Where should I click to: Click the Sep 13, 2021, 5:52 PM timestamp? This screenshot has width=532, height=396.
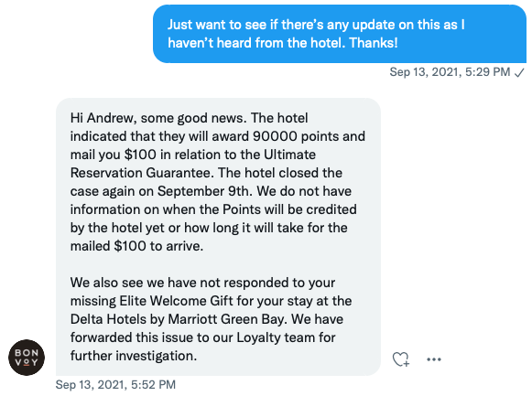pos(115,385)
